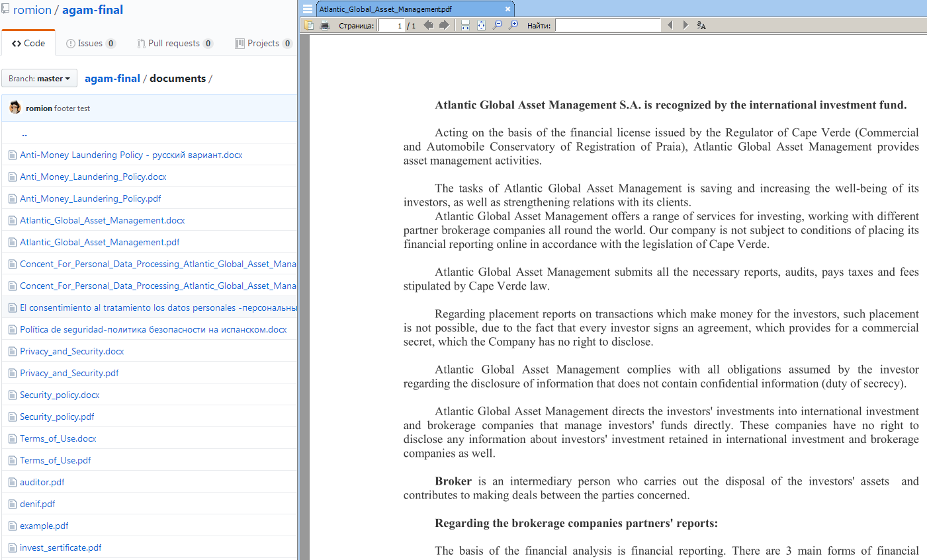Click the Найти search input field

click(x=608, y=25)
